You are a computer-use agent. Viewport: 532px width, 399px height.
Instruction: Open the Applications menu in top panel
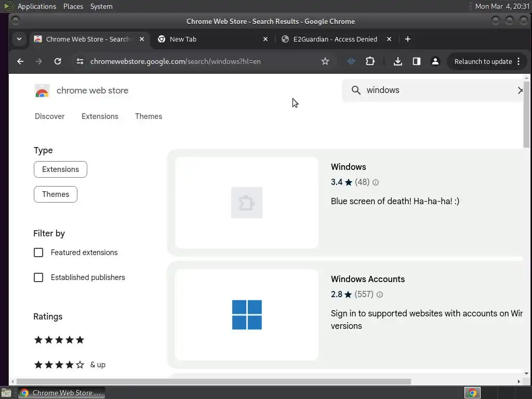37,6
